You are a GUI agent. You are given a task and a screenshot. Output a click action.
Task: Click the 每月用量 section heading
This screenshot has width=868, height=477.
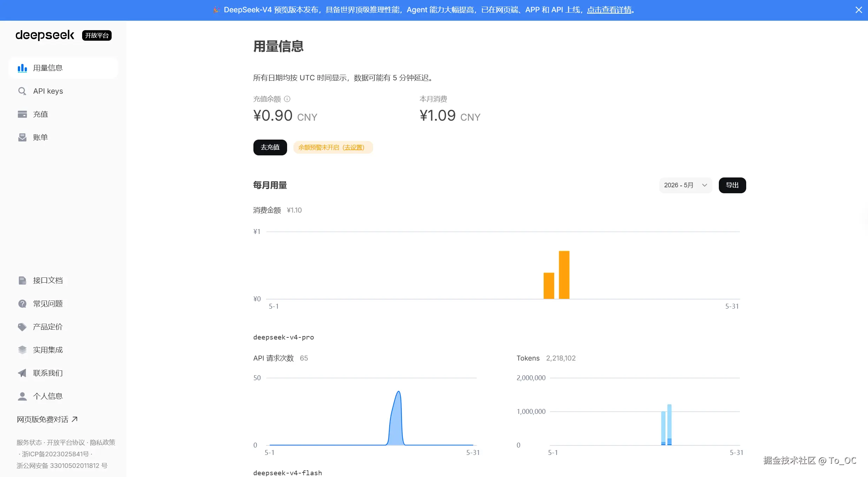tap(270, 185)
